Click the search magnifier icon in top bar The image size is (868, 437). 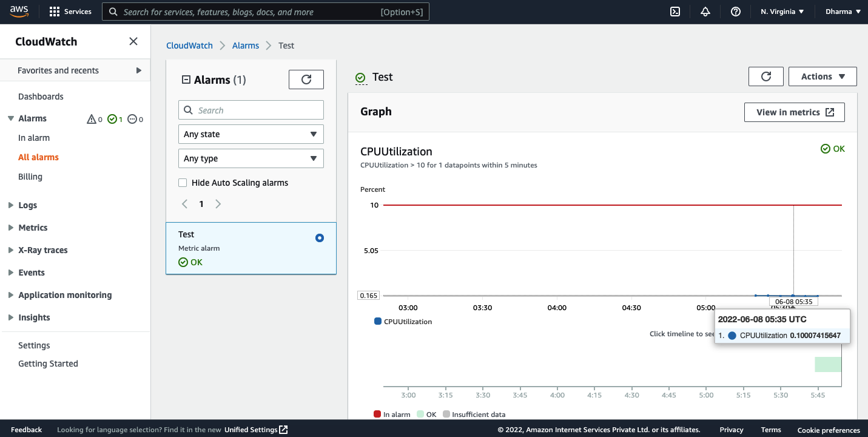113,12
